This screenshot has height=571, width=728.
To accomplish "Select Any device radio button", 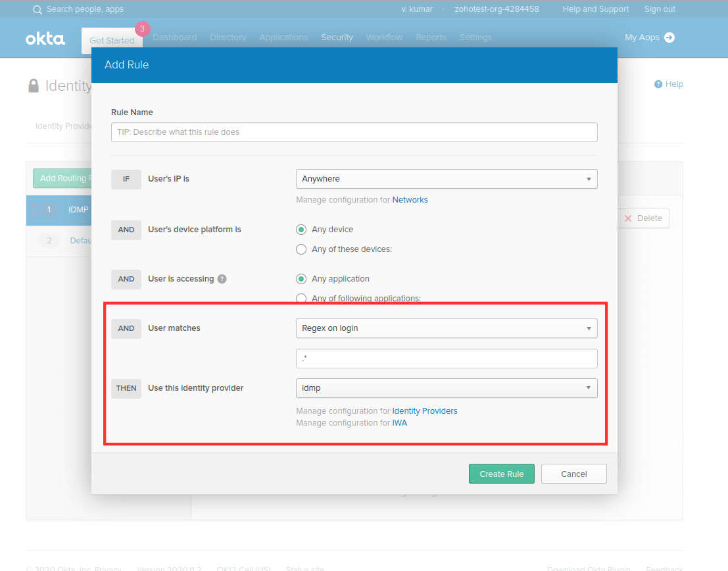I will (x=301, y=230).
